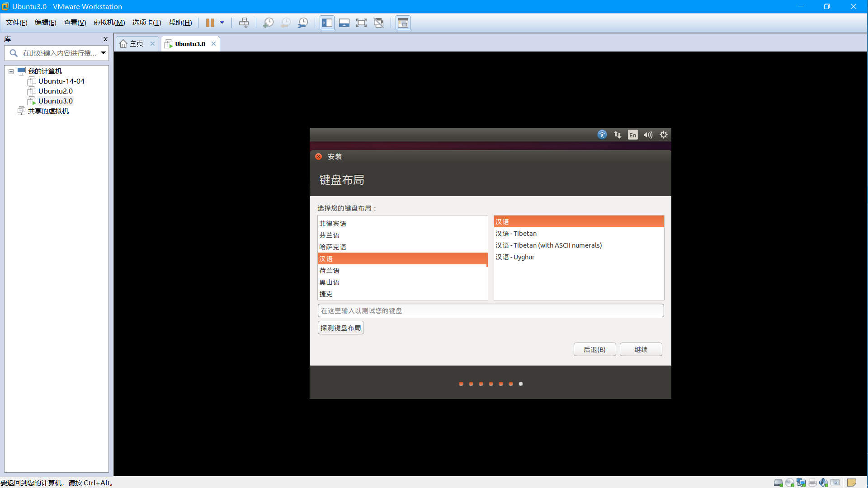Screen dimensions: 868x488
Task: Toggle the keyboard accessibility icon in the guest
Action: coord(602,135)
